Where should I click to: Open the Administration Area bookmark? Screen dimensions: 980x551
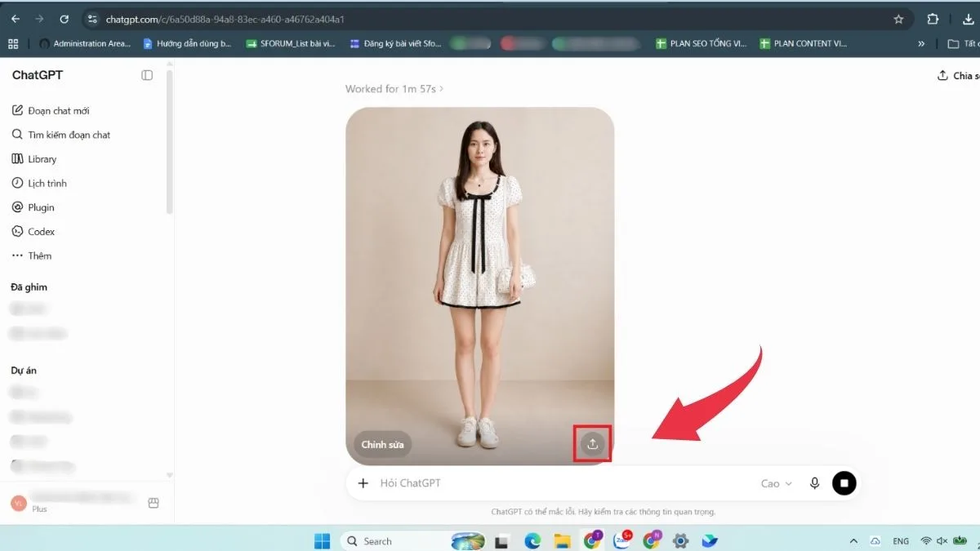(x=85, y=44)
